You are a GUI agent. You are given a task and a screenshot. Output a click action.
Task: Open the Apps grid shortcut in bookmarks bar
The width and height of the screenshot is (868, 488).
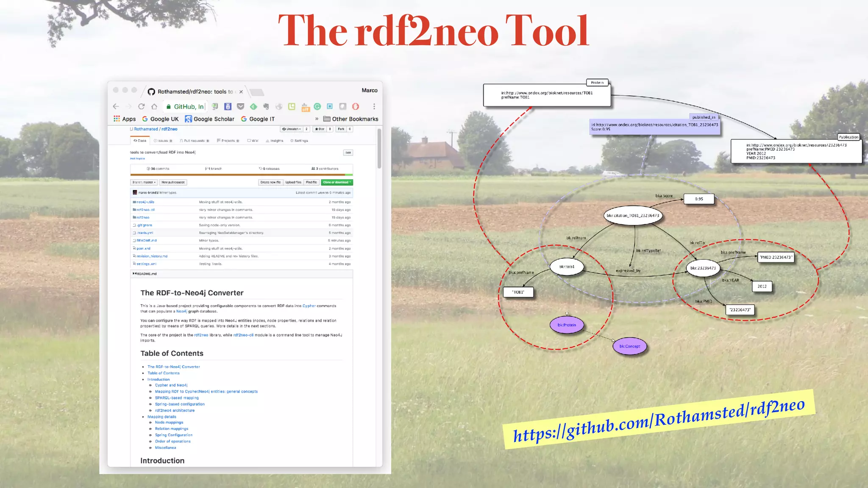125,119
